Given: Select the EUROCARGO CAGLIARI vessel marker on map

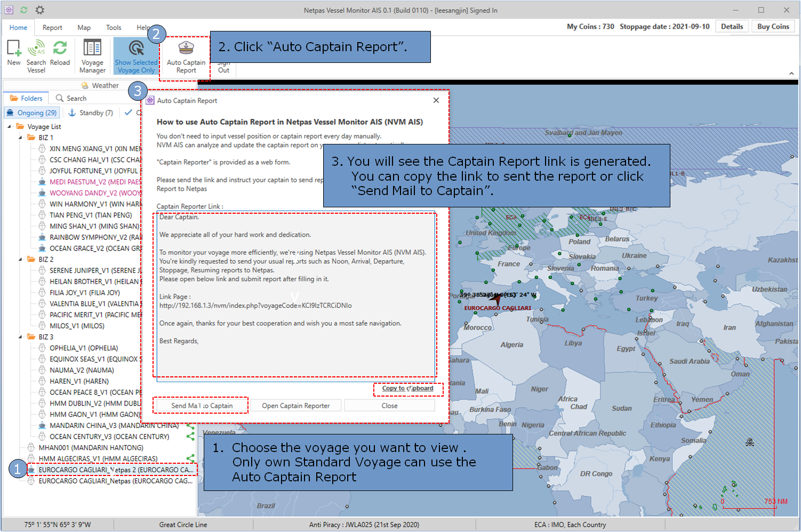Looking at the screenshot, I should click(x=496, y=299).
